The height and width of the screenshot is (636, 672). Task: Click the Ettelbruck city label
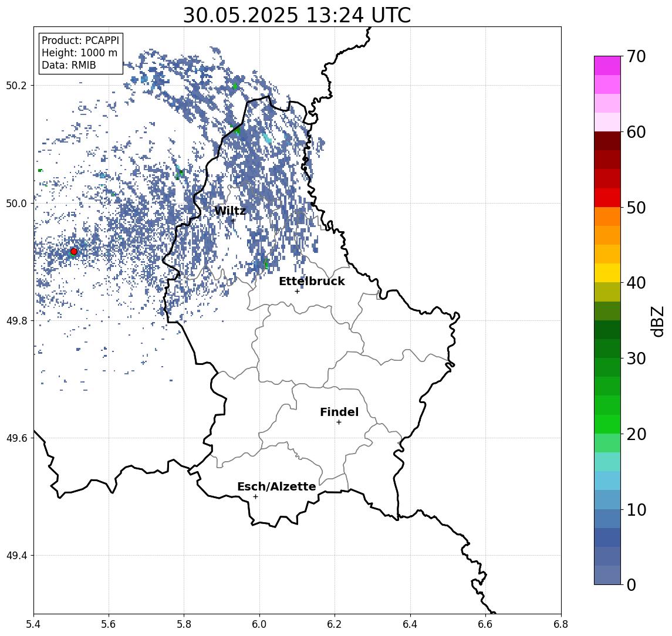pyautogui.click(x=312, y=281)
